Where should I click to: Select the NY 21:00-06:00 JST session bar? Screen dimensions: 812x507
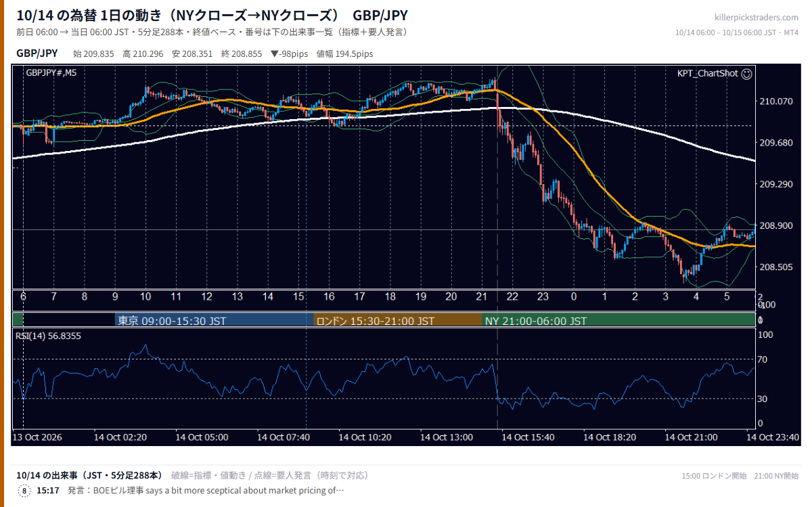pos(618,321)
